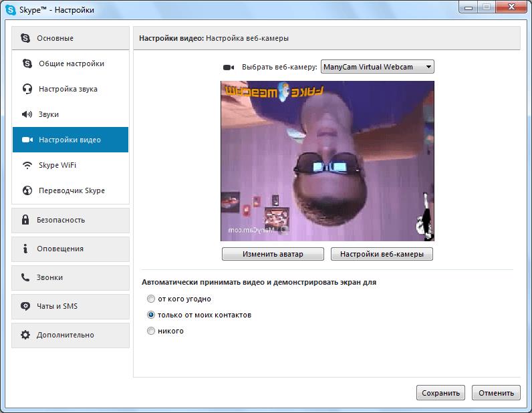Click the globe icon for Переводчик Skype
Viewport: 532px width, 413px height.
pyautogui.click(x=27, y=190)
